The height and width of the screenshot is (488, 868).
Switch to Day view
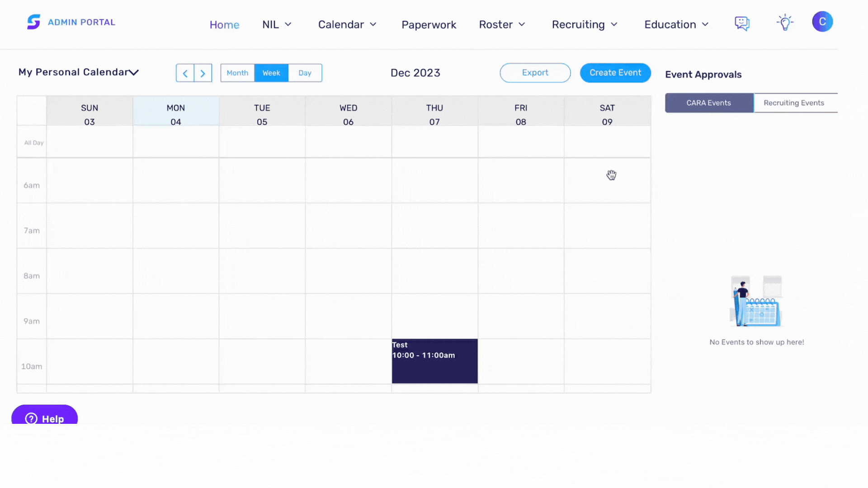[305, 73]
